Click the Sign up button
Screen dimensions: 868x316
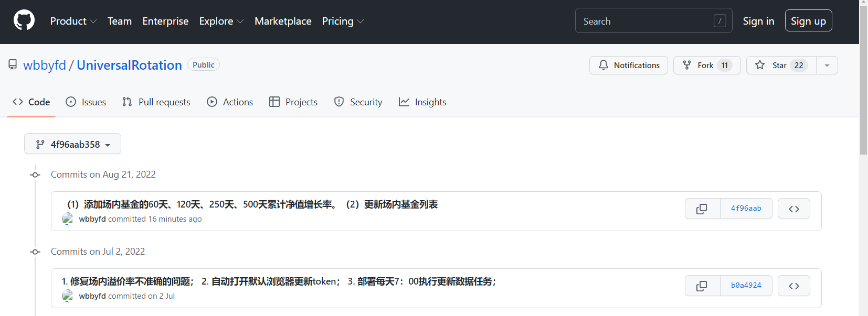(x=808, y=21)
